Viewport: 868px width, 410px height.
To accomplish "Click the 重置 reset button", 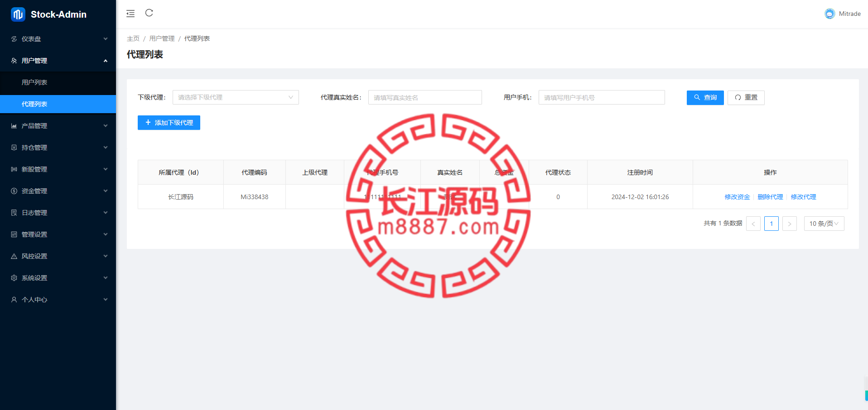I will pos(746,98).
